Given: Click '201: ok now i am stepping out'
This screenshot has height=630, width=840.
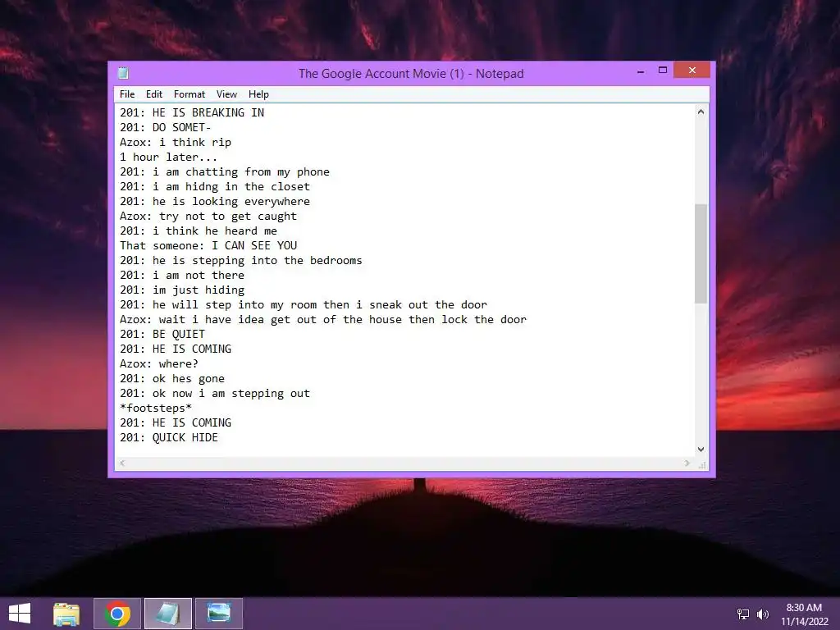Looking at the screenshot, I should coord(215,393).
